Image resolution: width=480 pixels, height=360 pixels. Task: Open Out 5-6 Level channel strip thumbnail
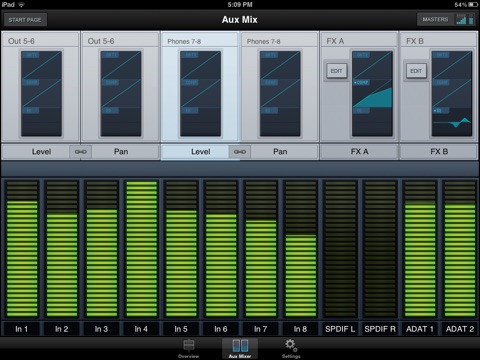[41, 94]
